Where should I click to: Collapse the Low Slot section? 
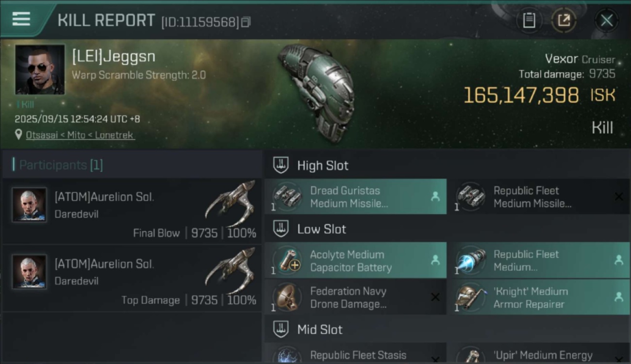(x=281, y=229)
